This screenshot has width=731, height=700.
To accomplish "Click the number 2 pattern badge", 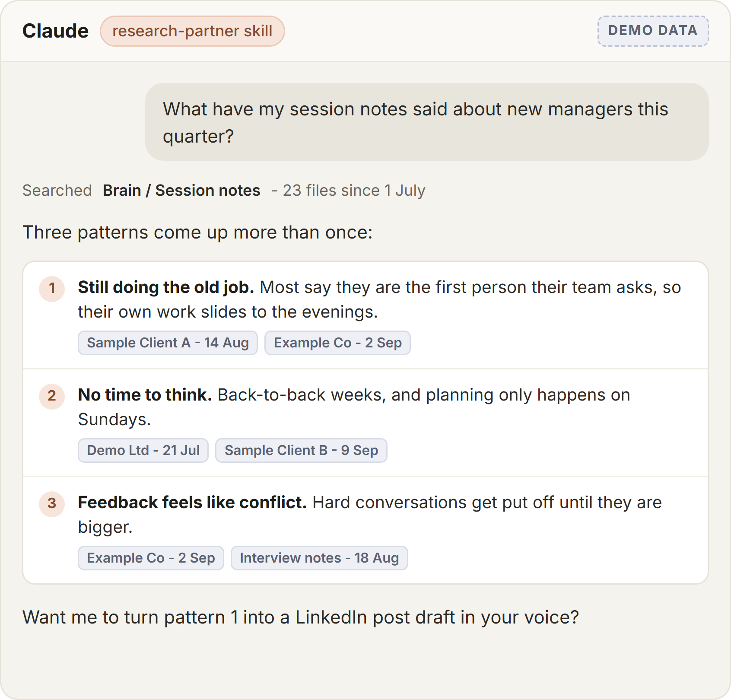I will (x=52, y=396).
